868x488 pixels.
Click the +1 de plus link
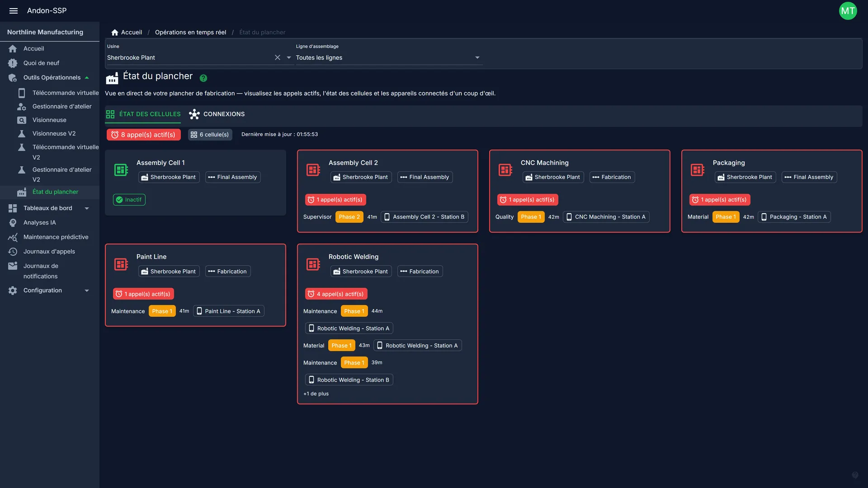click(x=316, y=394)
